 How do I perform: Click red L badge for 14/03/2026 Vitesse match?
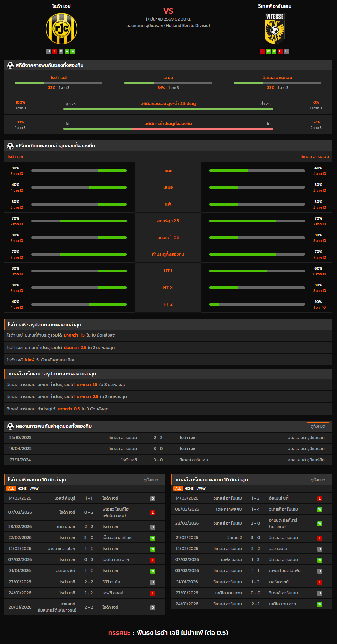pyautogui.click(x=320, y=499)
